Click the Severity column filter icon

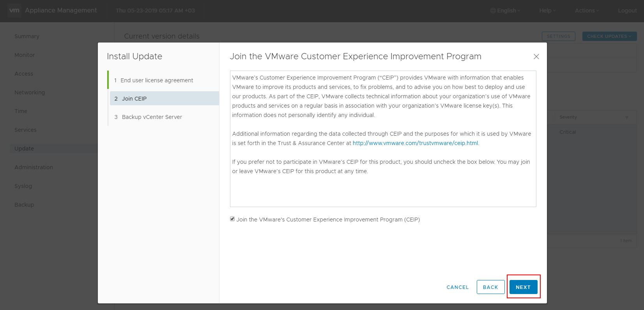click(x=627, y=117)
